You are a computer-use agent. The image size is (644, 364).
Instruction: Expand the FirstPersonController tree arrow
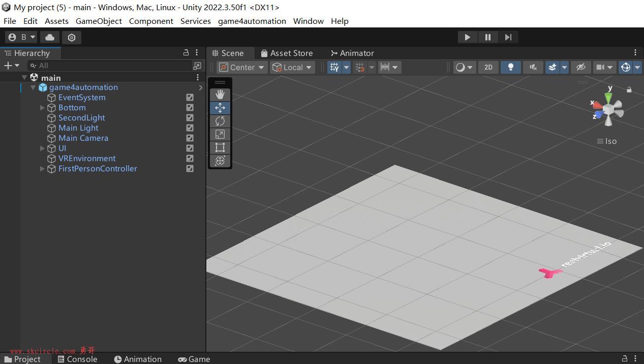tap(42, 168)
